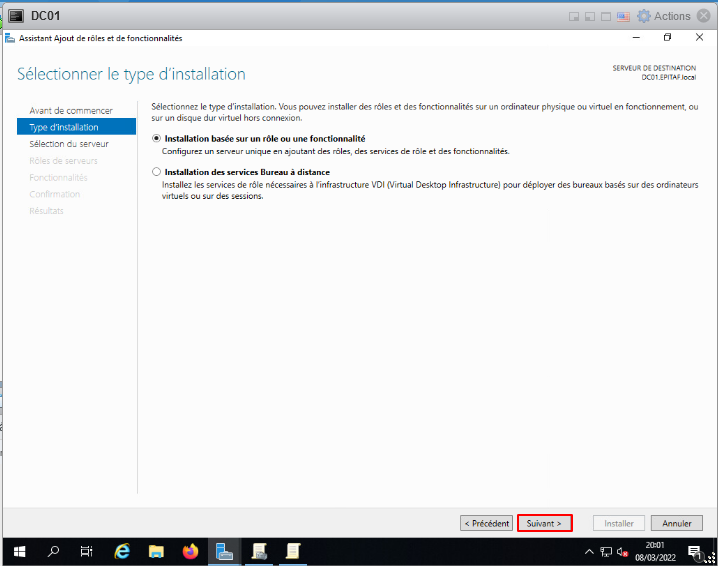The image size is (718, 566).
Task: Select Remote Desktop Services installation option
Action: [x=156, y=172]
